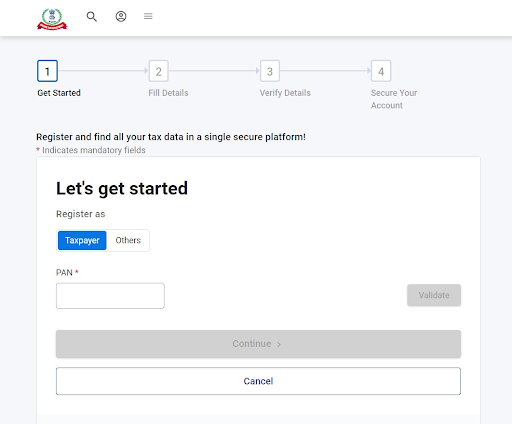Select step 3 number box
The width and height of the screenshot is (512, 424).
click(x=270, y=71)
